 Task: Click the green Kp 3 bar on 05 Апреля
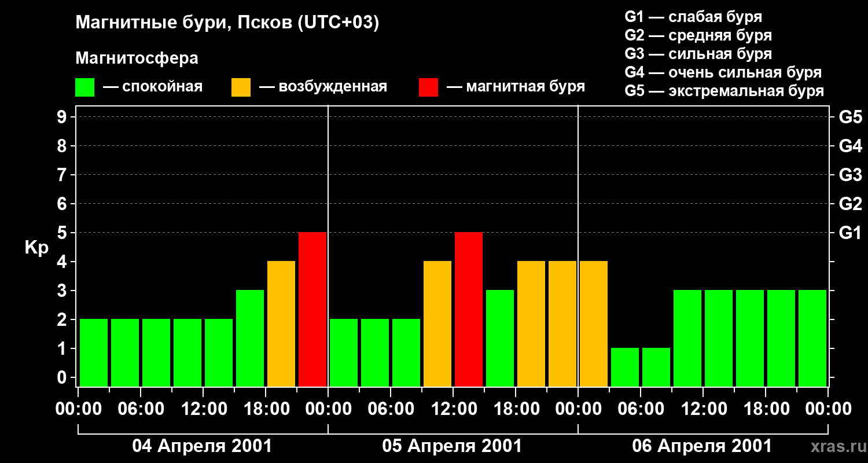(500, 339)
